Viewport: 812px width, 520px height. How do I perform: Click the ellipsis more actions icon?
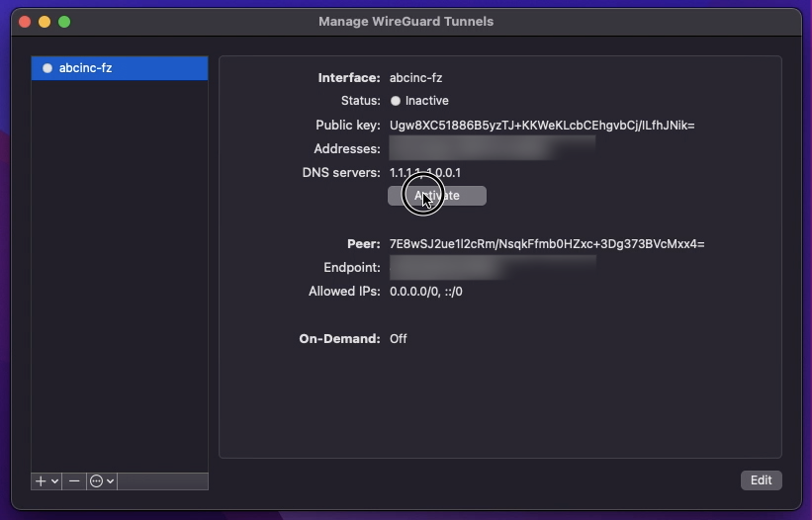click(x=96, y=481)
